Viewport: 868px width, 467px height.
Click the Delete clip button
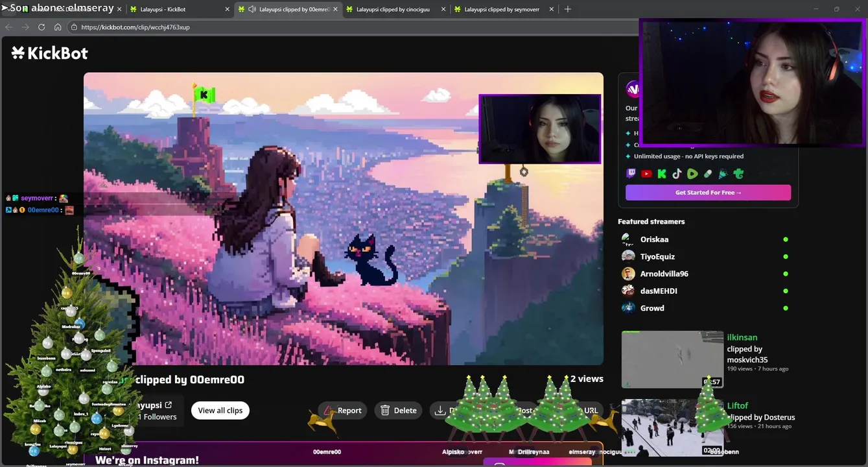coord(398,411)
